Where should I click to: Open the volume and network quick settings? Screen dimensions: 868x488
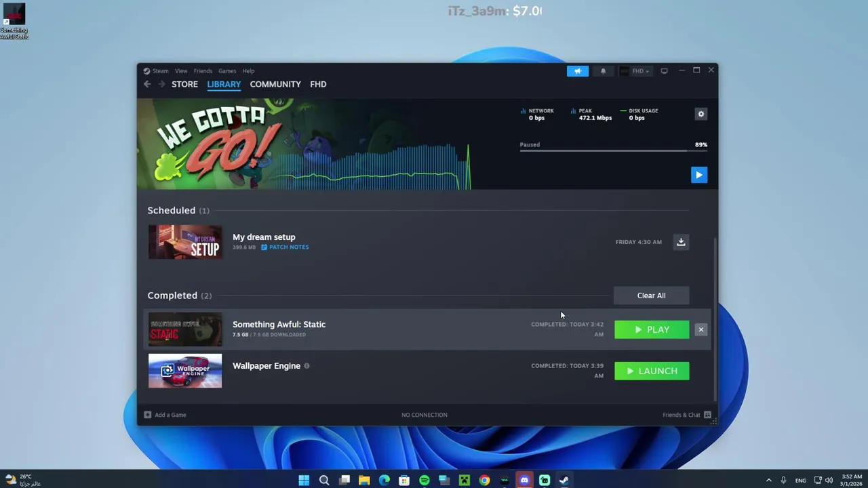coord(823,480)
